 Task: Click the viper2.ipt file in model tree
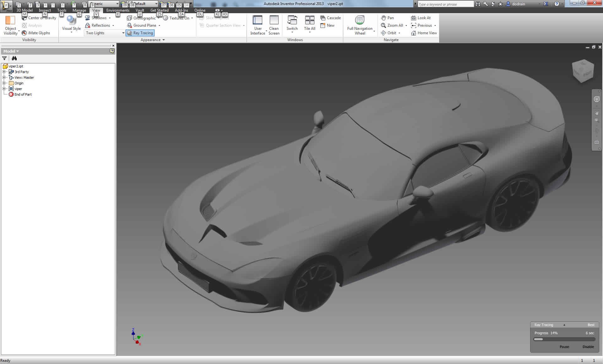coord(16,66)
